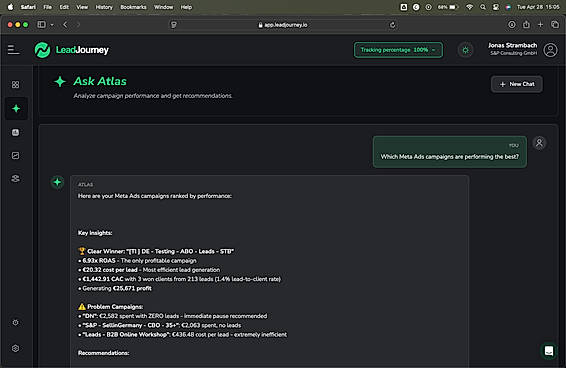Click the LeadJourney logo
Image resolution: width=566 pixels, height=368 pixels.
point(71,50)
